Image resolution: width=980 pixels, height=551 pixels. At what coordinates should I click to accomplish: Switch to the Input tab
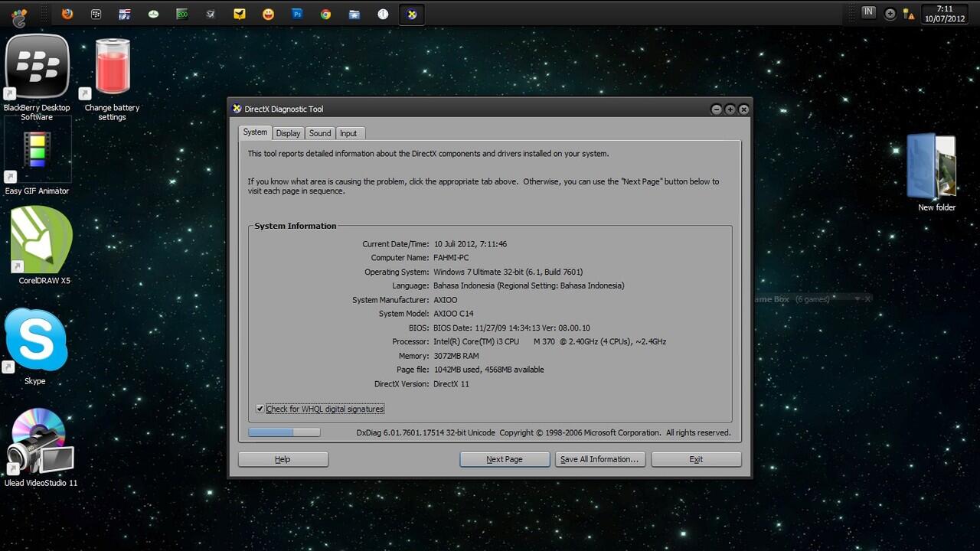348,133
